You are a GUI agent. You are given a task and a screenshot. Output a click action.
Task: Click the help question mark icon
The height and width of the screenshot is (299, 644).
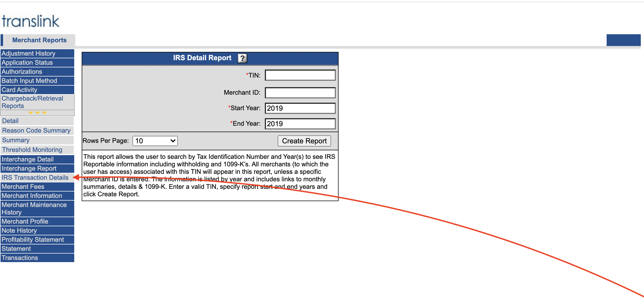point(242,58)
